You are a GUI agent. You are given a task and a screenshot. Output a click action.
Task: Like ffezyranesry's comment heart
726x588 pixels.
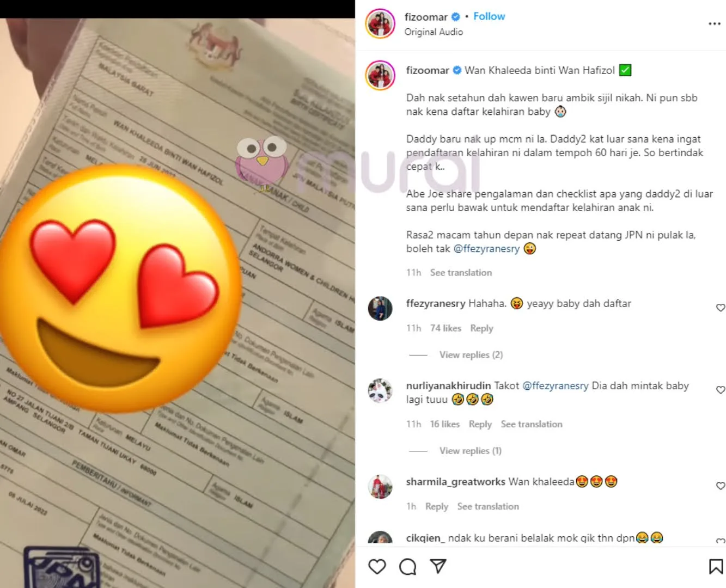(x=721, y=308)
